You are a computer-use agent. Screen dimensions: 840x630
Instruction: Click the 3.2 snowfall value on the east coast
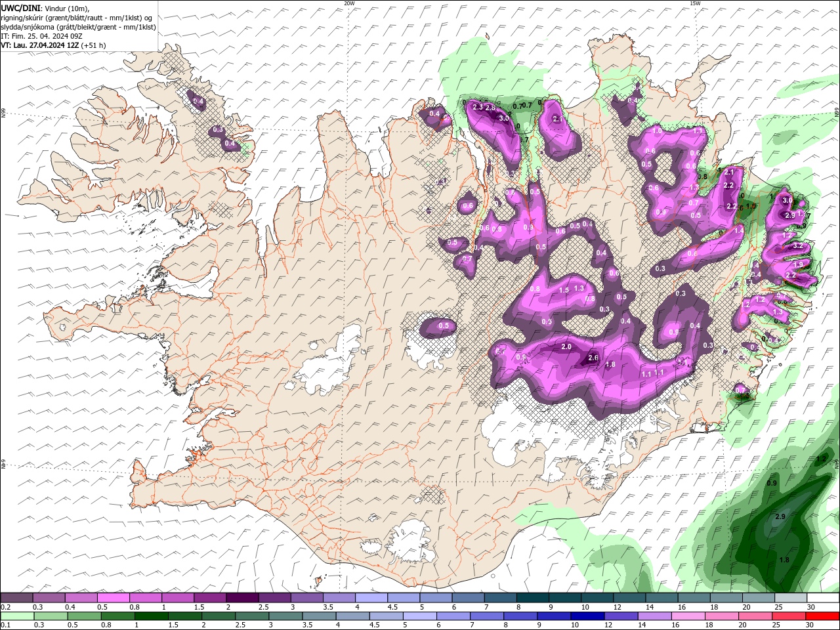pos(798,245)
